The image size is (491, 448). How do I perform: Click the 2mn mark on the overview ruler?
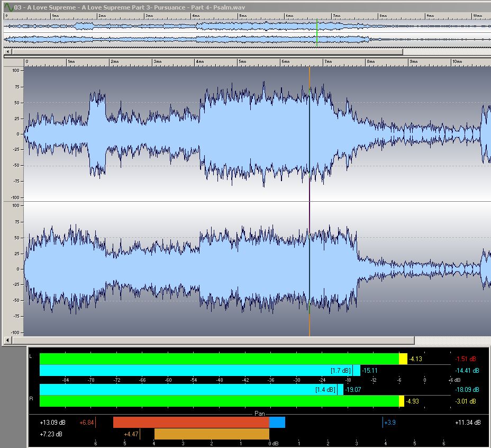coord(99,16)
